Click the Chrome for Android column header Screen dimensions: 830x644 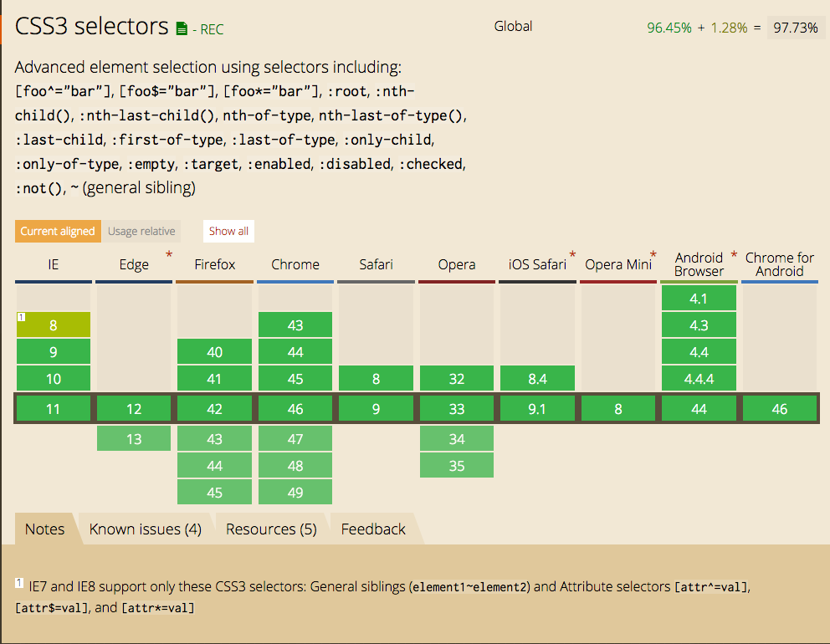[x=780, y=264]
